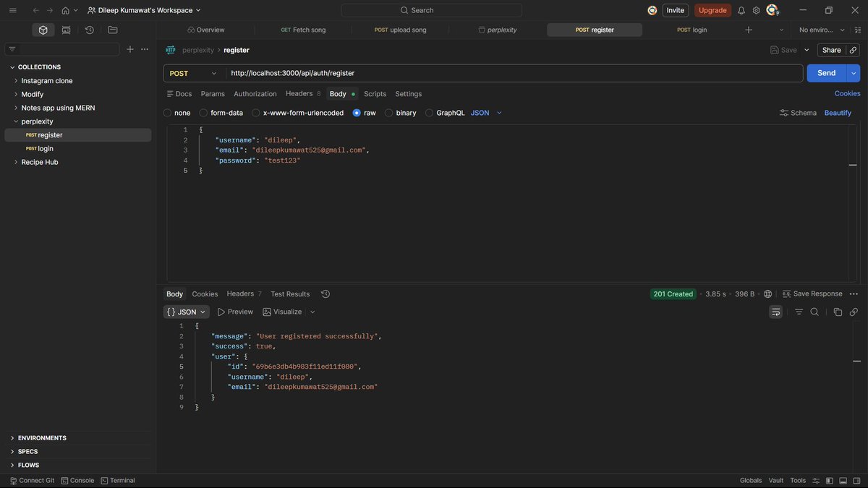The width and height of the screenshot is (868, 488).
Task: Open sidebar three-dots options menu
Action: 145,49
